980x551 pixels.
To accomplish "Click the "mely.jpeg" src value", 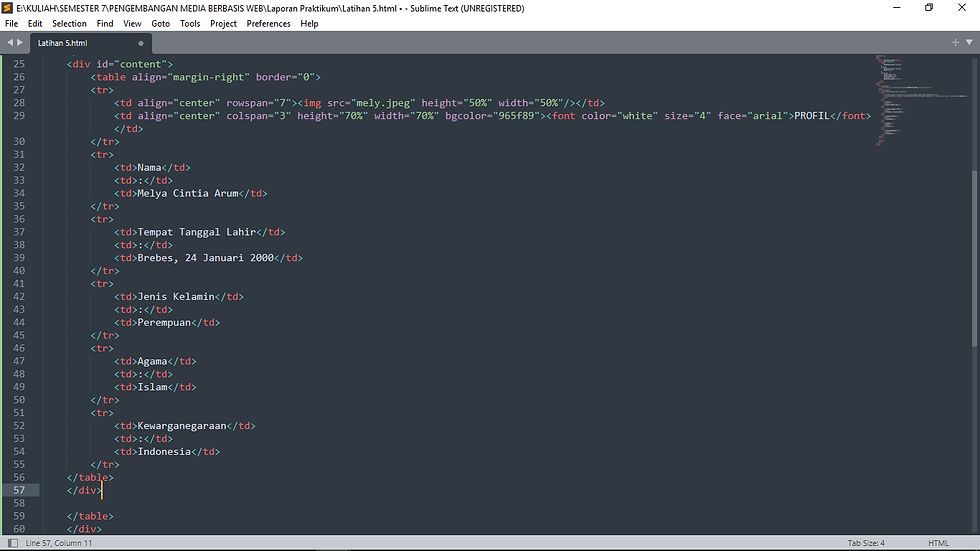I will [382, 103].
